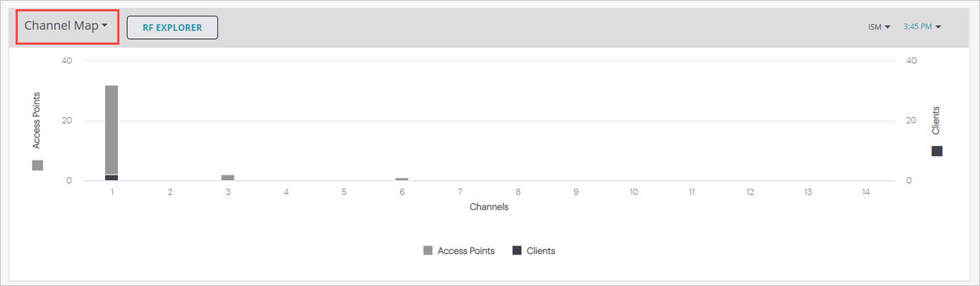Select the Access Points bar on channel 3
Image resolution: width=980 pixels, height=286 pixels.
pyautogui.click(x=227, y=177)
